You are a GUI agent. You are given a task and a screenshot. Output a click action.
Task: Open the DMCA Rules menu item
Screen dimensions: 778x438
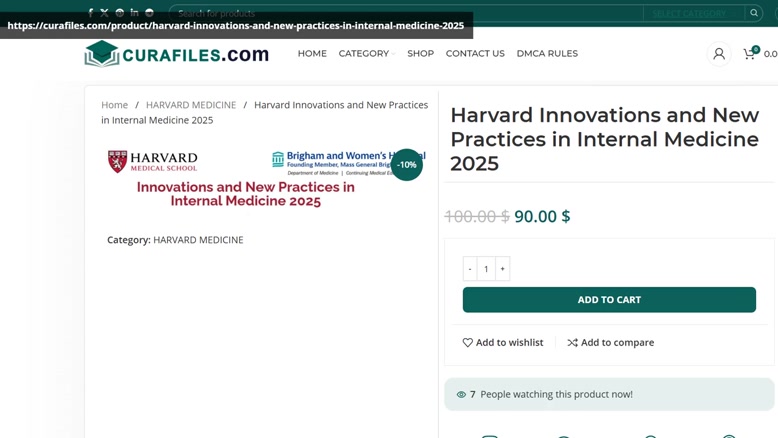[547, 54]
